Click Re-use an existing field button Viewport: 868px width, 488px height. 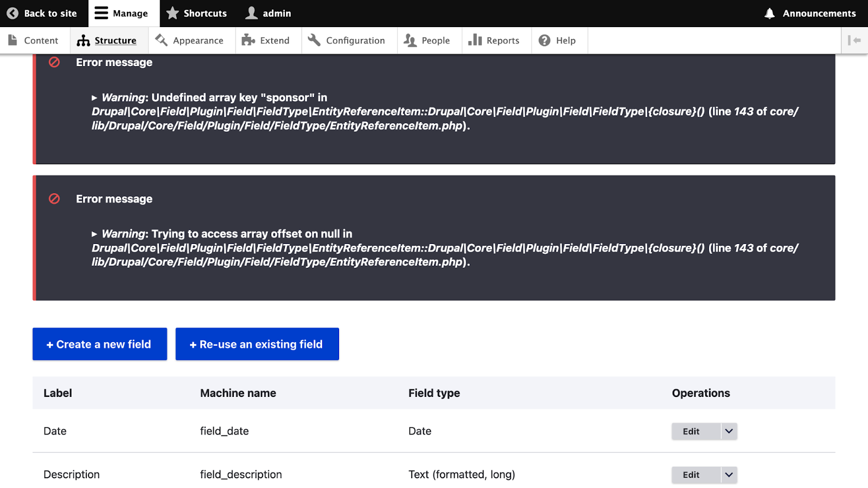(257, 344)
